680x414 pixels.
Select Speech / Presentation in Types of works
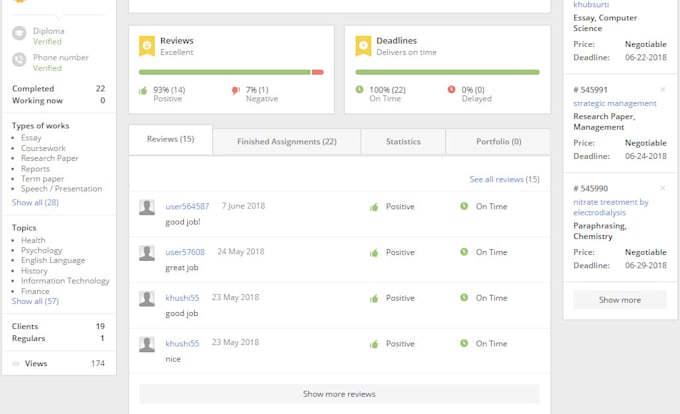click(x=62, y=189)
